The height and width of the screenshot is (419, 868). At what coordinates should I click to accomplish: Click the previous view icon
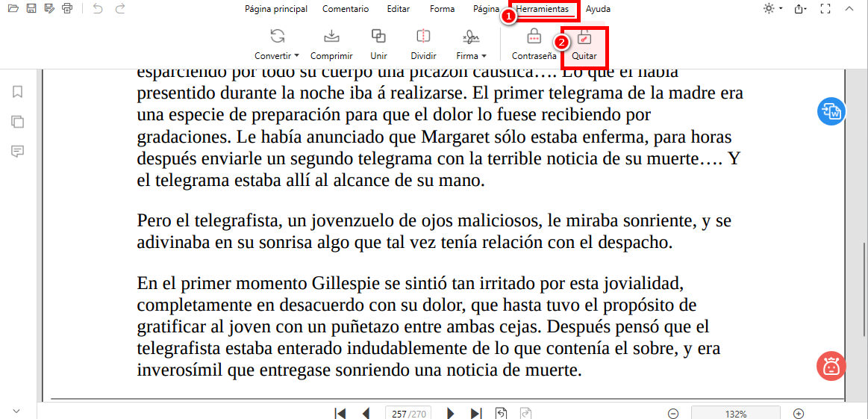point(501,414)
